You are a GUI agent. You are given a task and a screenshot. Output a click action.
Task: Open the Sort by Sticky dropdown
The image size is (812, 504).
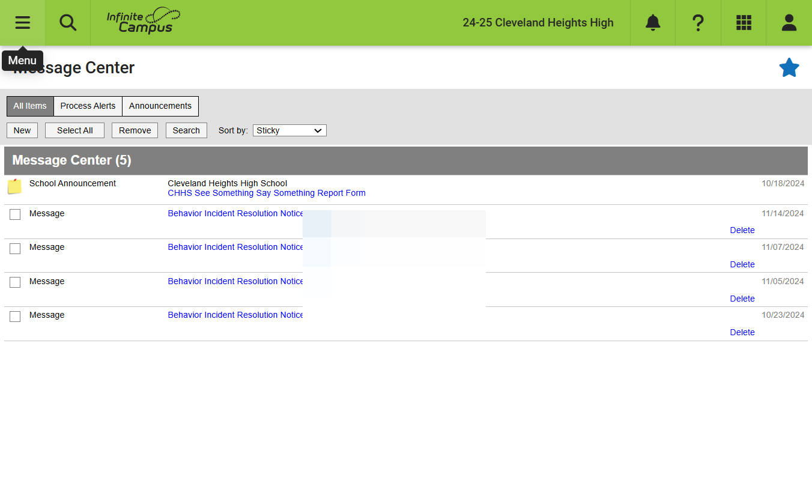pyautogui.click(x=289, y=130)
